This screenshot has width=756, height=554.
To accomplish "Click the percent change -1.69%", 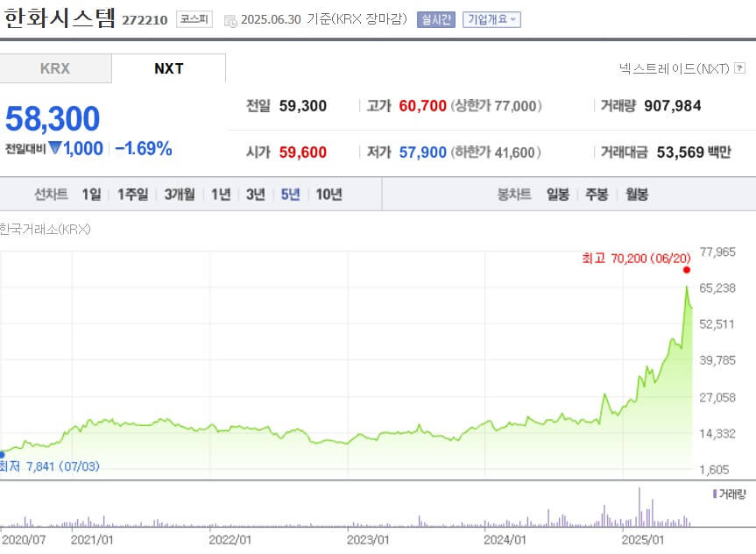I will click(x=144, y=149).
